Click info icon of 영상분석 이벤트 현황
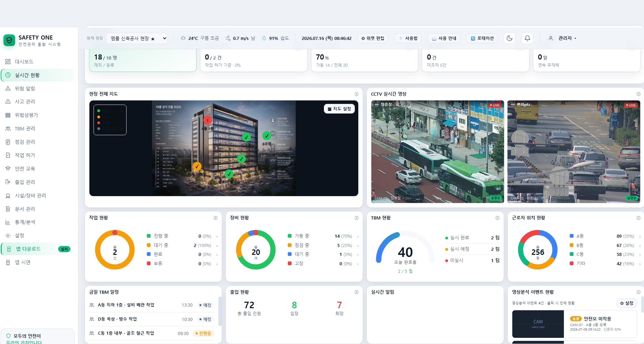644x344 pixels. tap(638, 292)
